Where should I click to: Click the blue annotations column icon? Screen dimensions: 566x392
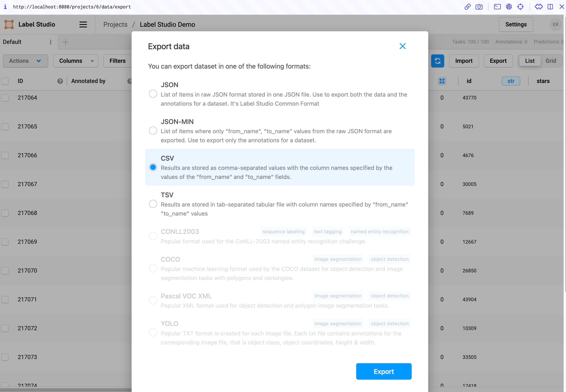click(x=442, y=81)
